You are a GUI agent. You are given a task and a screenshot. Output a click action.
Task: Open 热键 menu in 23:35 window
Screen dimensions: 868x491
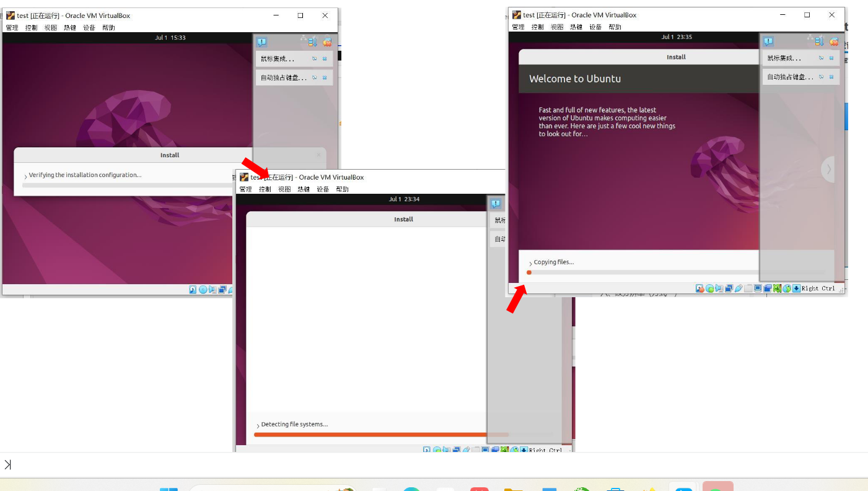click(x=576, y=27)
